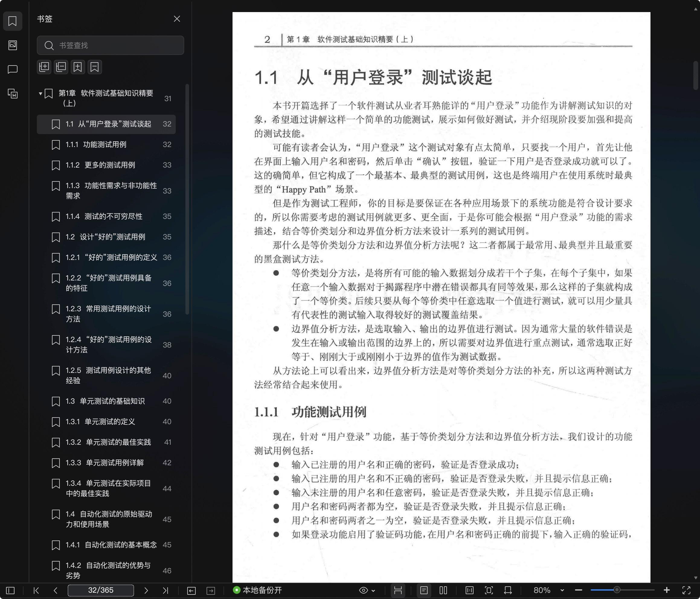Select single page view

[424, 590]
